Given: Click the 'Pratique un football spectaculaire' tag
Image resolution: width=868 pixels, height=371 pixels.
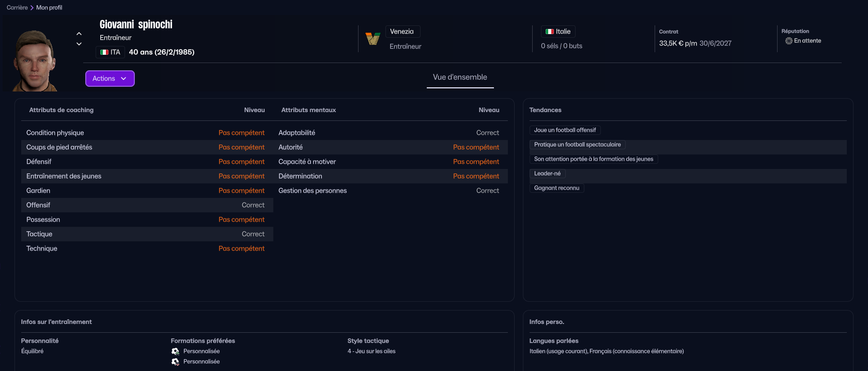Looking at the screenshot, I should pyautogui.click(x=577, y=145).
